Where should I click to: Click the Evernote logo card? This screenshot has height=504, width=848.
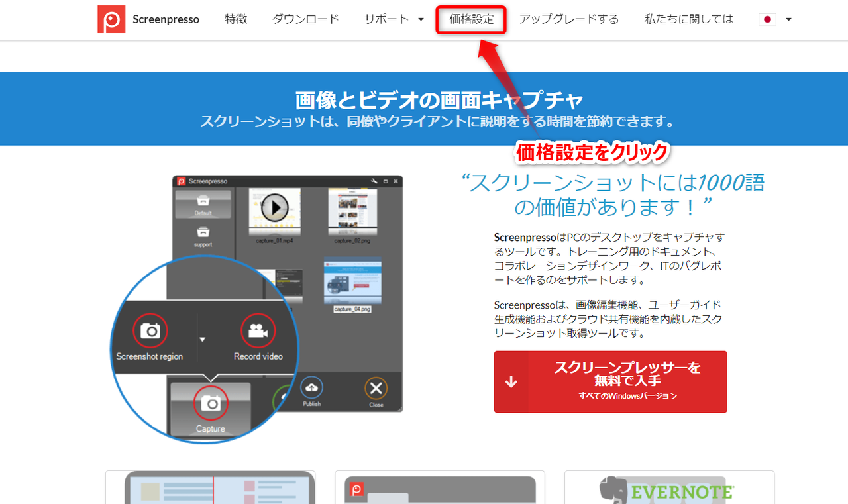669,487
